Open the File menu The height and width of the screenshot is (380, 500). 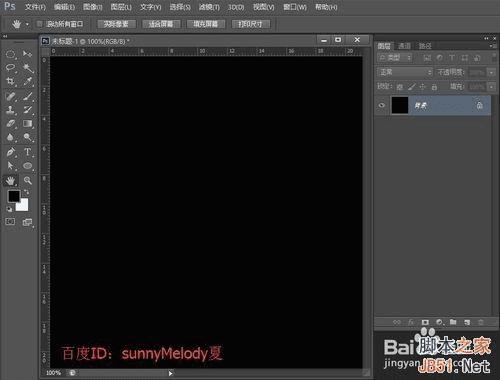35,7
